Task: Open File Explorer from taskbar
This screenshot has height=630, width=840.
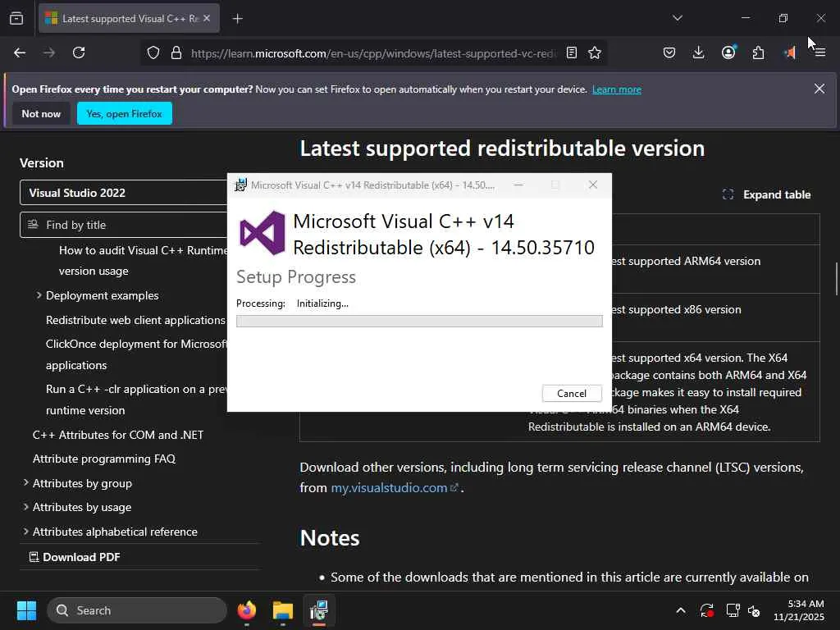Action: [x=283, y=610]
